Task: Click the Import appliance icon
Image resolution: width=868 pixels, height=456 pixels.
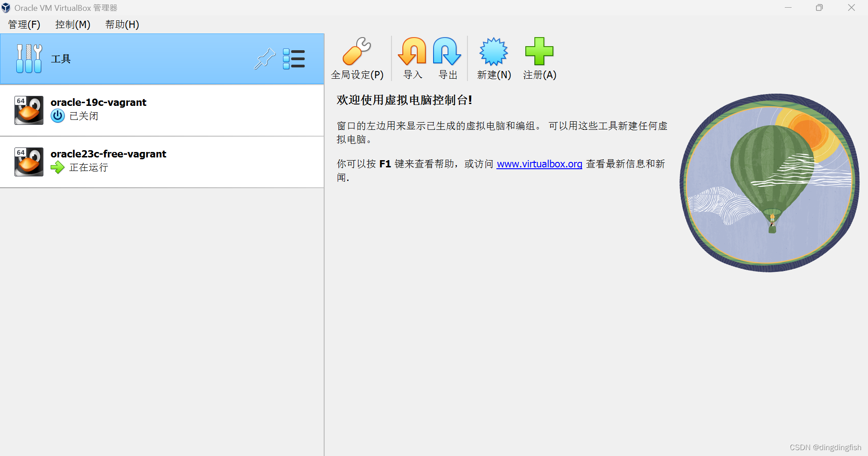Action: pos(412,51)
